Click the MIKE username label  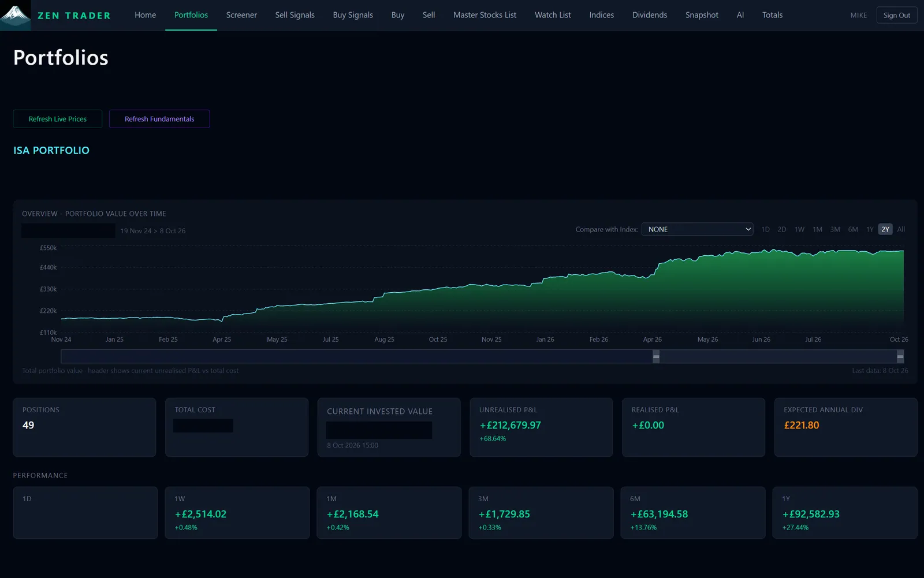(859, 16)
